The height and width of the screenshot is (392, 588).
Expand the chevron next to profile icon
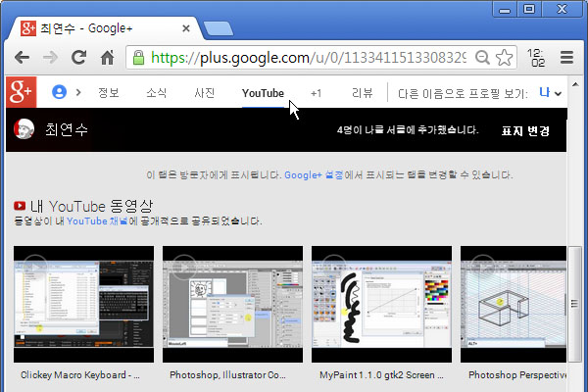tap(78, 92)
